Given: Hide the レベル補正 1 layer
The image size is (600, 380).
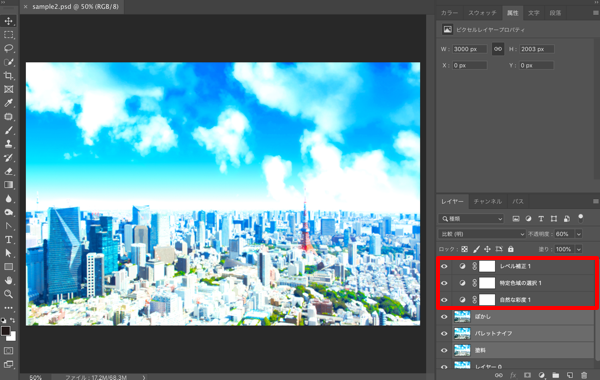Looking at the screenshot, I should [x=444, y=266].
